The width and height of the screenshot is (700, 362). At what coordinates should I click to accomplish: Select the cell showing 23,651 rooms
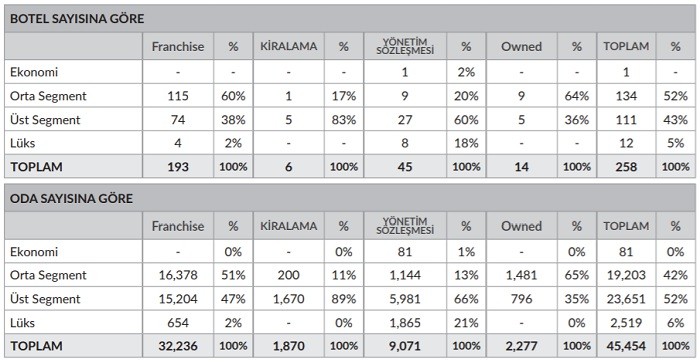(626, 299)
